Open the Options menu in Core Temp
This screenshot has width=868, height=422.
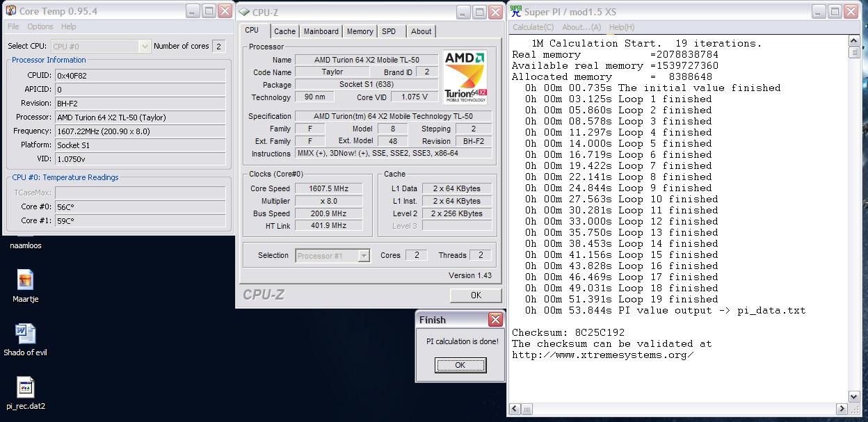point(40,26)
